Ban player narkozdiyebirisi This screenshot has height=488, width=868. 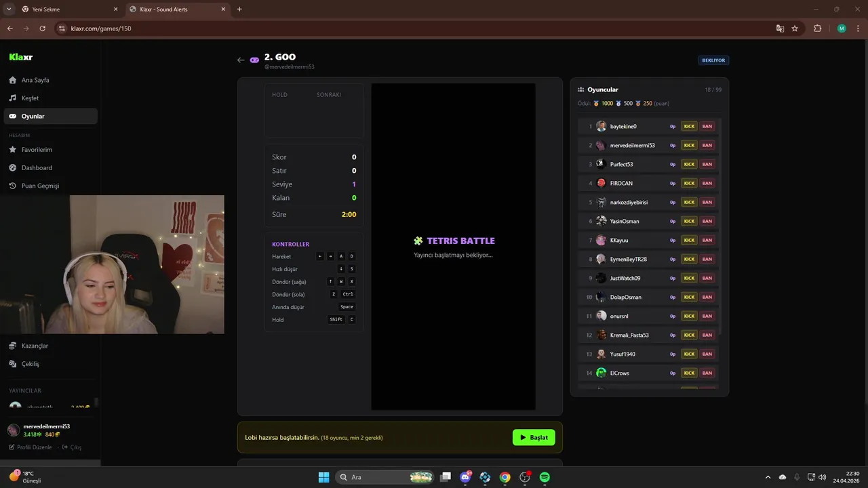point(707,202)
